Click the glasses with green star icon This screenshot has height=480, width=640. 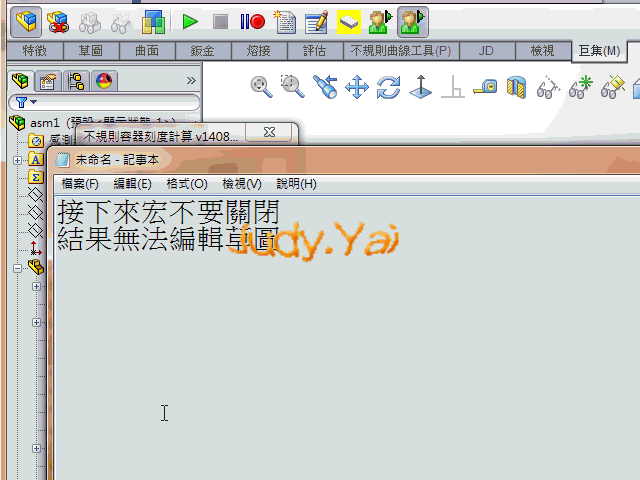pos(580,87)
